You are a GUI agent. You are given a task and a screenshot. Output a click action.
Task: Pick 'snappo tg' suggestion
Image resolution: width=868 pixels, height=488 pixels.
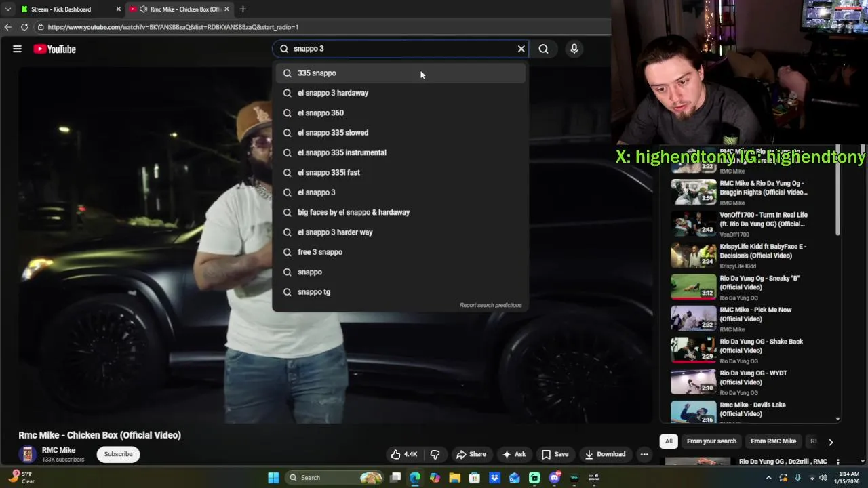[x=400, y=291]
